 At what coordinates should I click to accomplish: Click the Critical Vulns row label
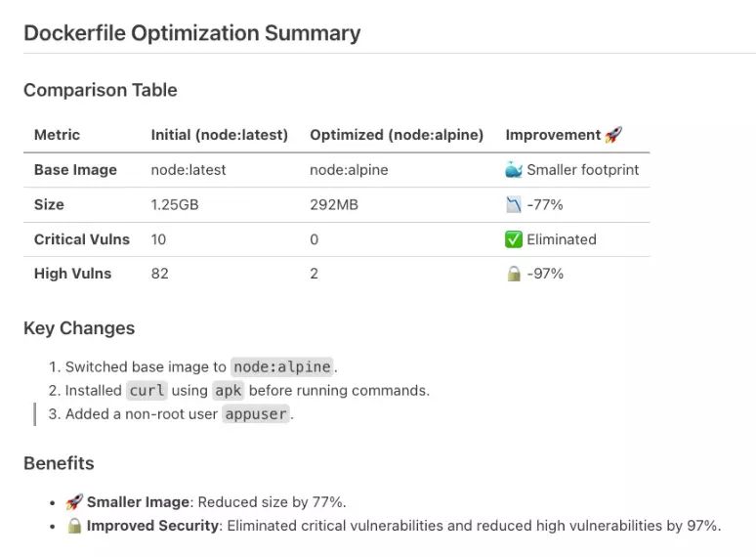82,239
